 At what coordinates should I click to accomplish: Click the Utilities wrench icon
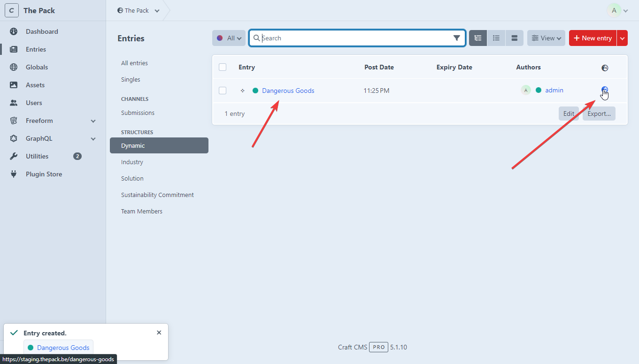pos(14,156)
